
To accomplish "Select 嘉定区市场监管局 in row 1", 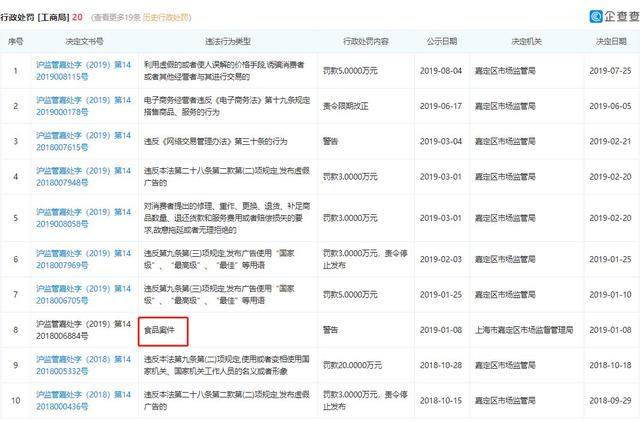I will (x=505, y=71).
